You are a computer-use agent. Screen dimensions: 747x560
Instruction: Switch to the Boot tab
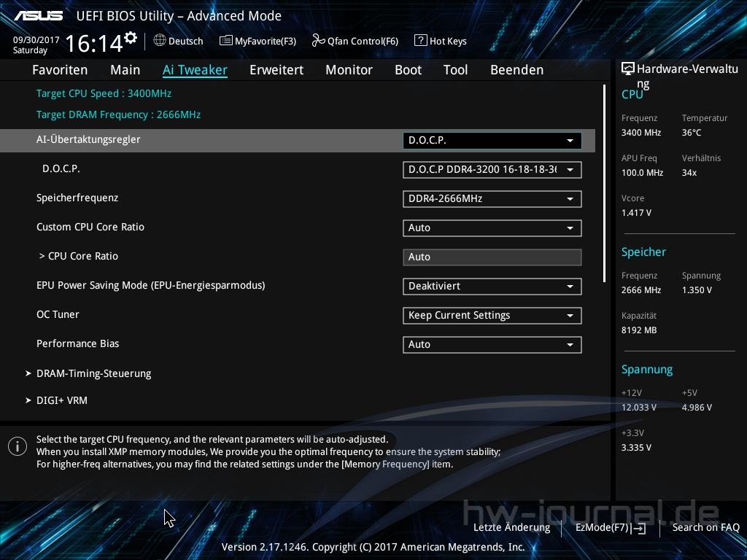tap(409, 70)
